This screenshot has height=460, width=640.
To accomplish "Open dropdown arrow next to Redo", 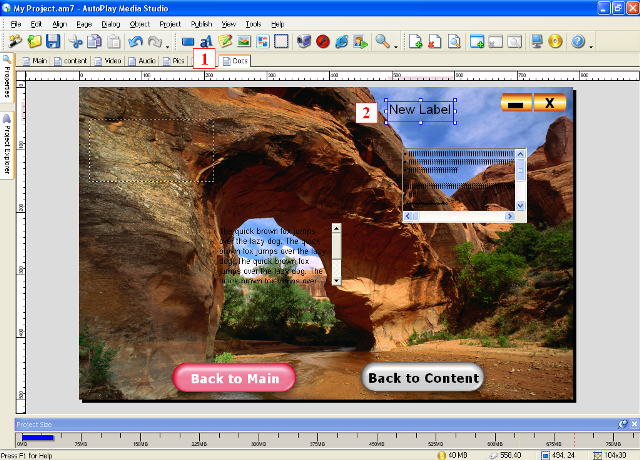I will click(x=166, y=44).
